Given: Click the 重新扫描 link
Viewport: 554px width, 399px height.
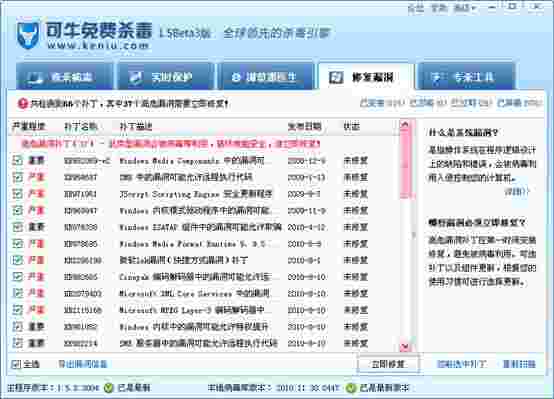Looking at the screenshot, I should [x=519, y=364].
